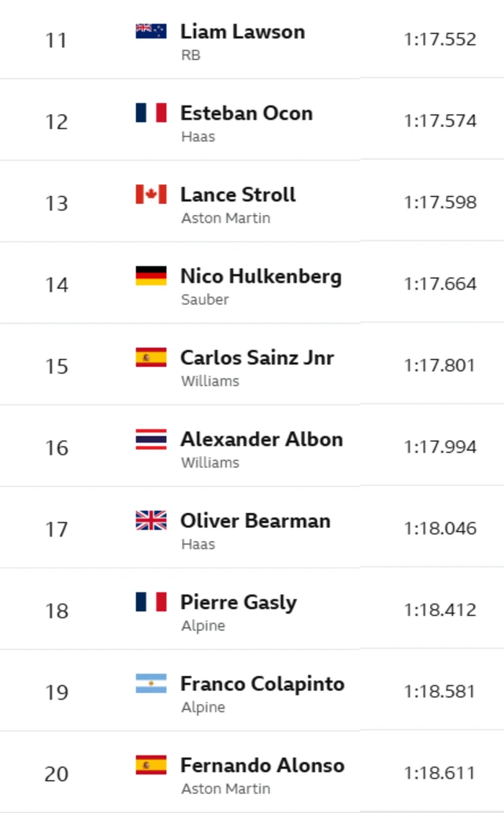The height and width of the screenshot is (813, 504).
Task: Click lap time 1:17.574 for Esteban Ocon
Action: [439, 121]
